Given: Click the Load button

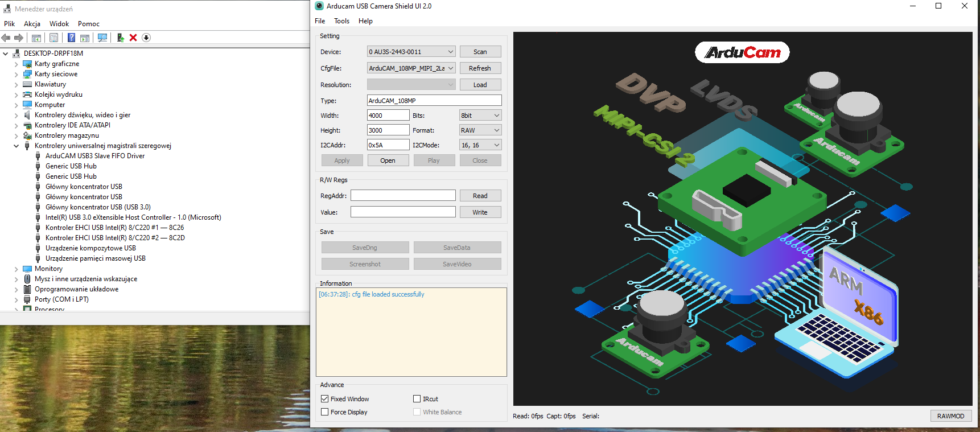Looking at the screenshot, I should 480,85.
